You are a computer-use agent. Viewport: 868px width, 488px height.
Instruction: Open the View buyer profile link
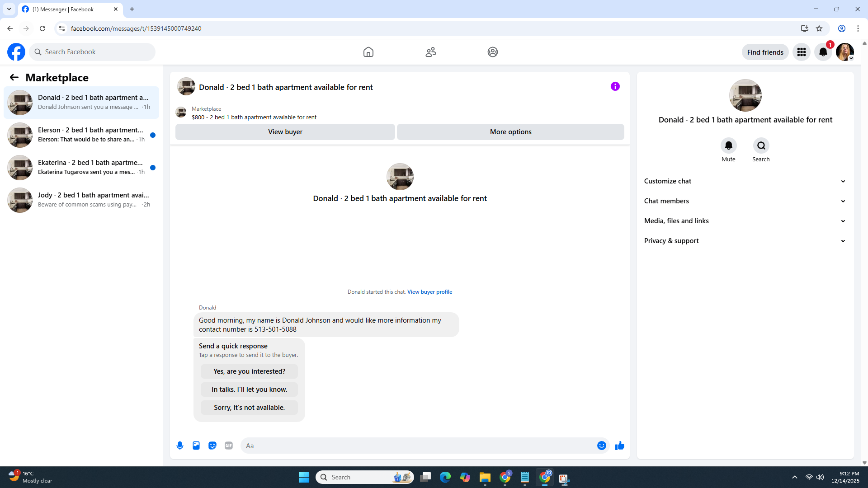pos(429,292)
